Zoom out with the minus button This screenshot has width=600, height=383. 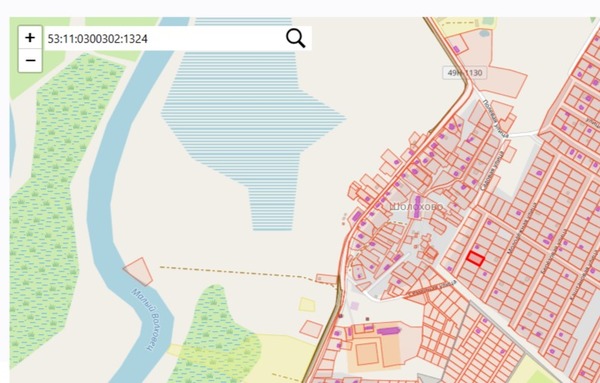[30, 60]
